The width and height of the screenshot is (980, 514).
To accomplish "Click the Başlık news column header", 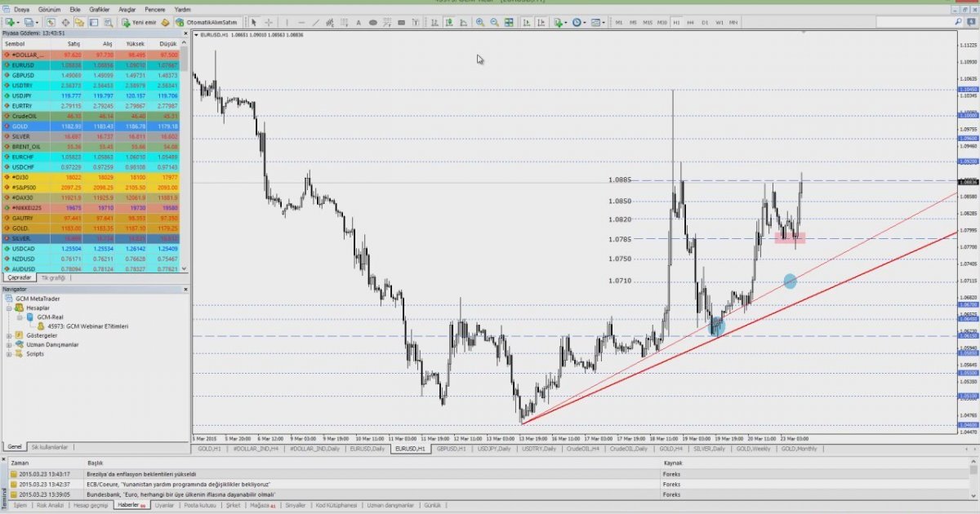I will [x=96, y=463].
